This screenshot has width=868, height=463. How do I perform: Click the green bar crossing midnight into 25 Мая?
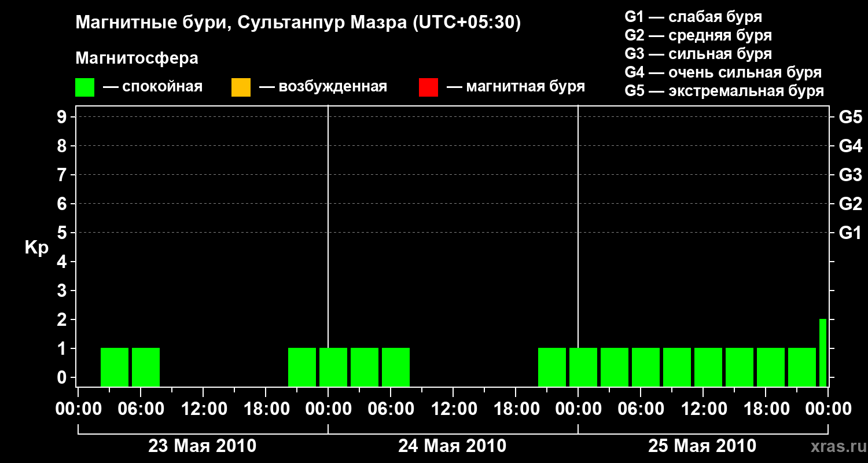click(583, 367)
